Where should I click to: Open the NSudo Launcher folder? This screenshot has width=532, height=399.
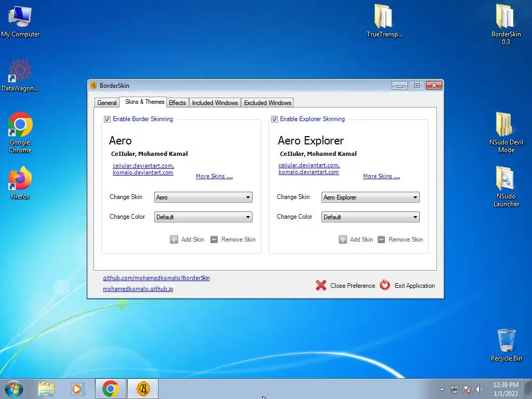pos(506,186)
